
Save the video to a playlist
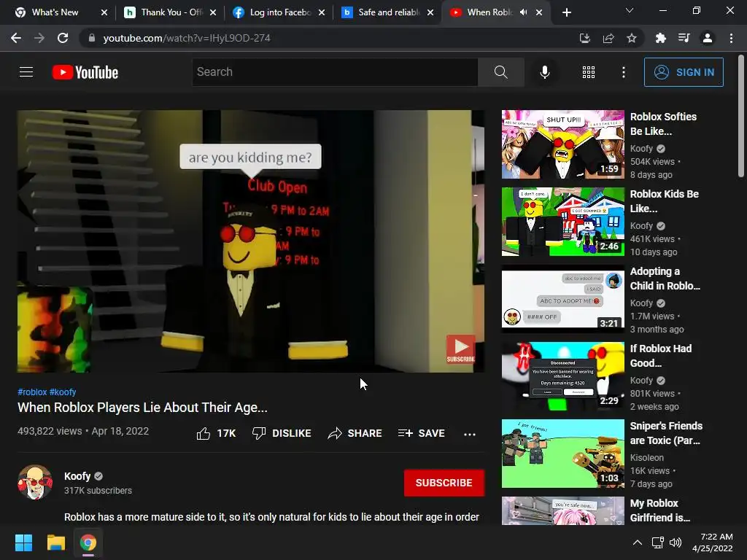coord(422,433)
